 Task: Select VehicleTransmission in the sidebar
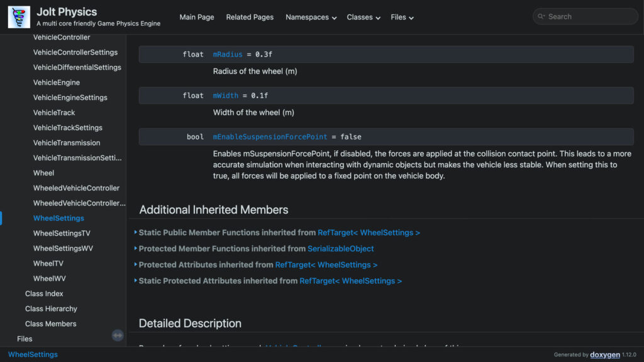point(67,143)
